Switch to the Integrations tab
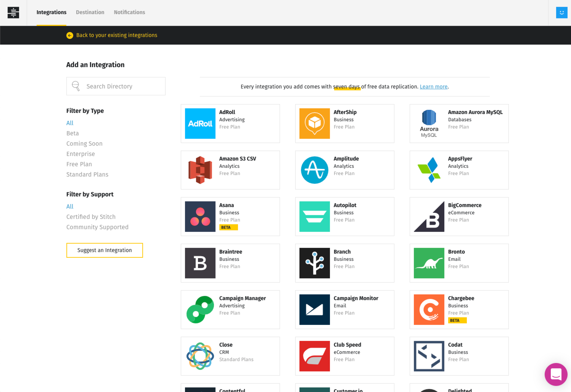The width and height of the screenshot is (571, 392). [x=51, y=12]
